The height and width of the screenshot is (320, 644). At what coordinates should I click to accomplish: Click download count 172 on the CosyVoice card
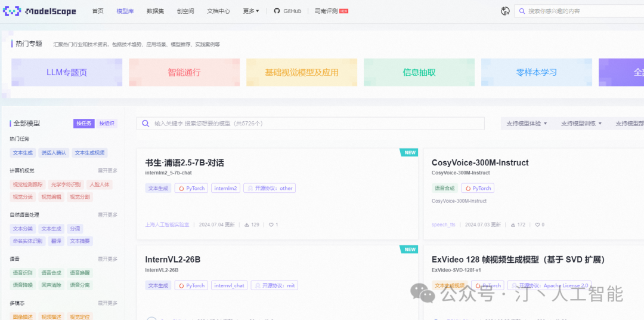[518, 224]
